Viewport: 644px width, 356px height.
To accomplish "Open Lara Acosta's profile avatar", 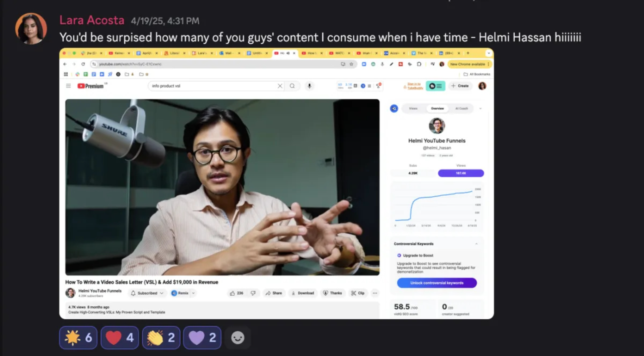I will 31,29.
